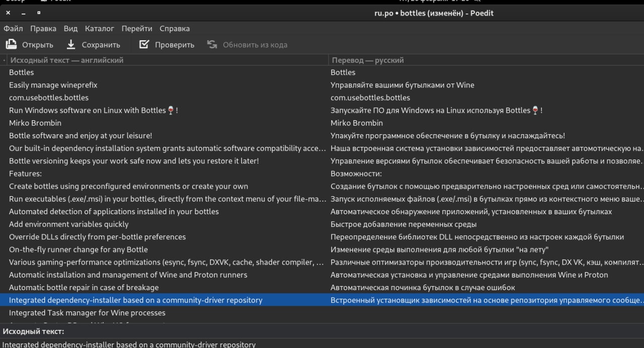Image resolution: width=644 pixels, height=348 pixels.
Task: Open the Перейти menu
Action: pos(137,29)
